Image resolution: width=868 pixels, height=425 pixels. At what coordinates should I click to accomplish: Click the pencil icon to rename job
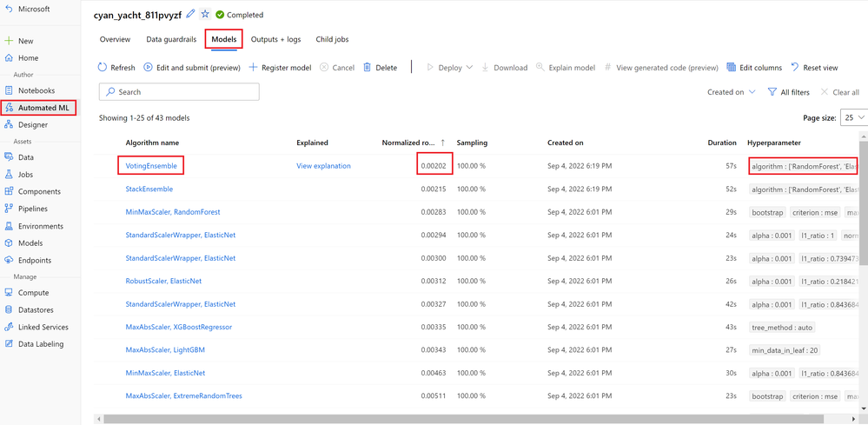coord(190,15)
